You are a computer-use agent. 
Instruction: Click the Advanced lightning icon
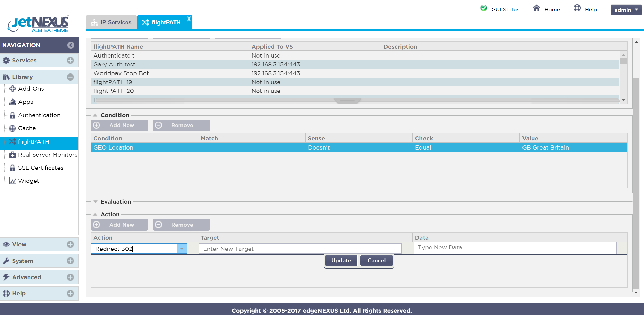coord(6,277)
